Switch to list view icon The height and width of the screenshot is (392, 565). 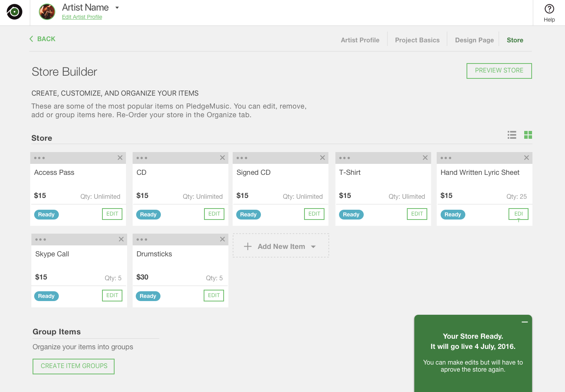click(x=512, y=135)
